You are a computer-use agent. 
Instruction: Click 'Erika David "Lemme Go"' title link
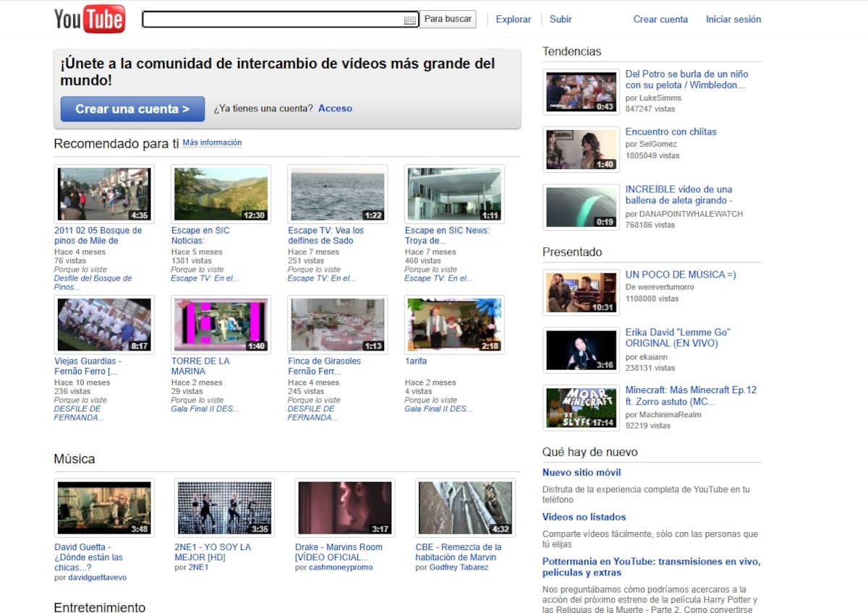(678, 338)
